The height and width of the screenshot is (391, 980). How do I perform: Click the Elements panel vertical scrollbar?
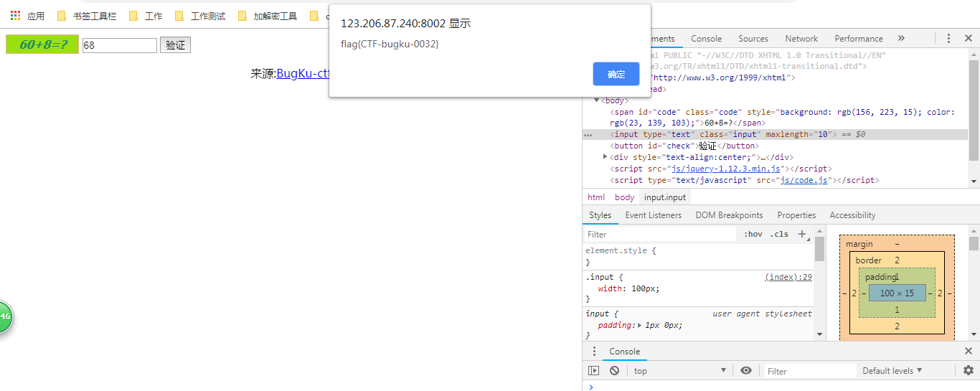click(974, 118)
